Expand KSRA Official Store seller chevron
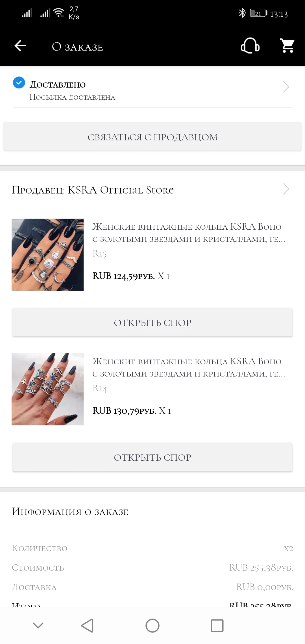 point(286,189)
